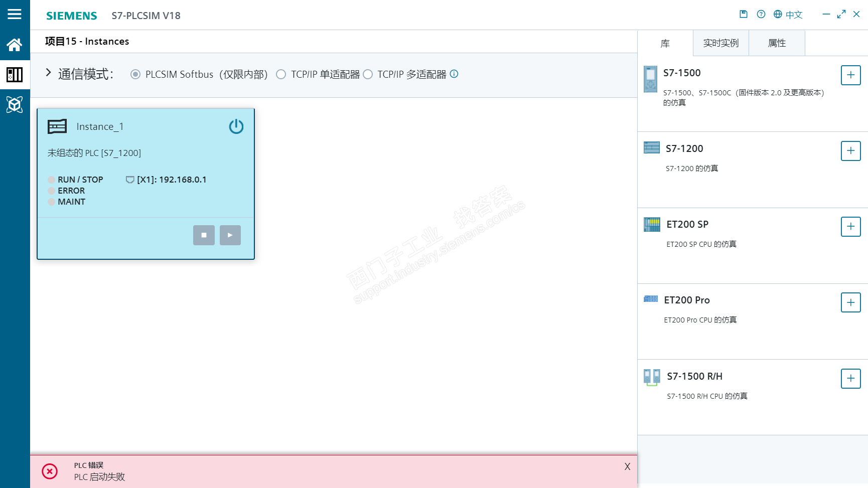This screenshot has height=488, width=868.
Task: Dismiss the PLC 启动失败 error banner
Action: pyautogui.click(x=627, y=466)
